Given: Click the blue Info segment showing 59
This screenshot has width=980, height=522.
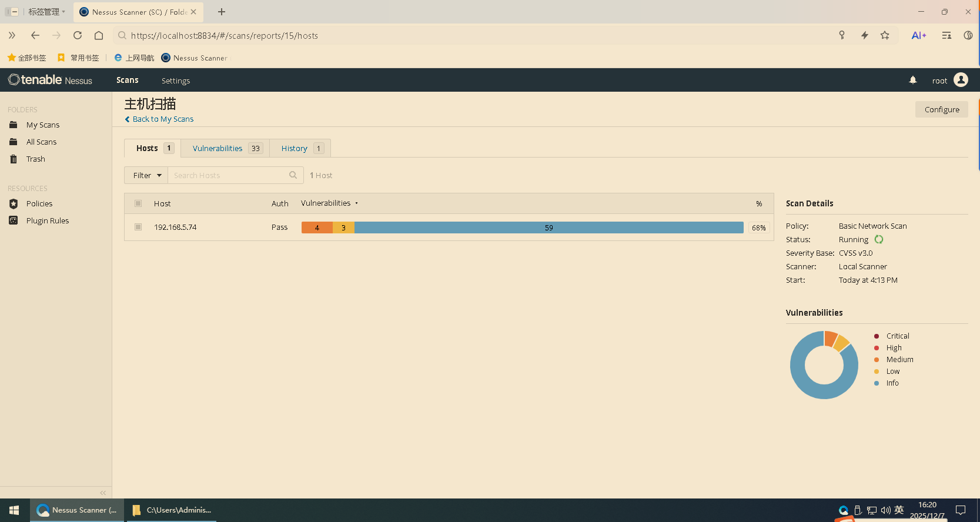Looking at the screenshot, I should pos(548,227).
